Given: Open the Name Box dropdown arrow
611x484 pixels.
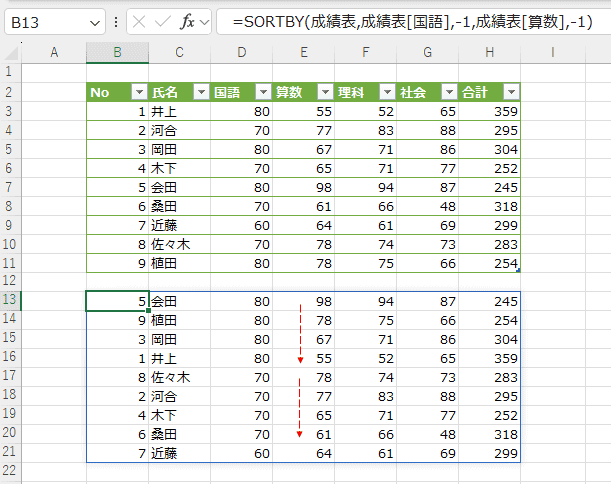Looking at the screenshot, I should 95,21.
